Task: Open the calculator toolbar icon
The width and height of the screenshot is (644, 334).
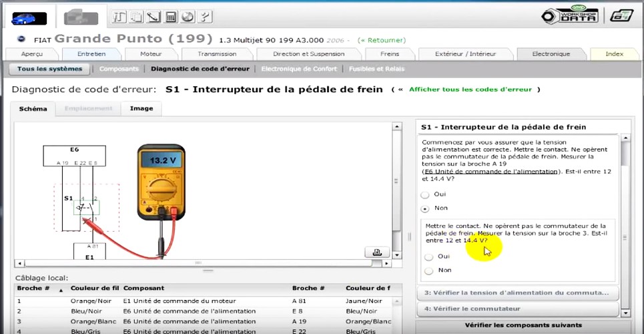Action: [x=170, y=17]
